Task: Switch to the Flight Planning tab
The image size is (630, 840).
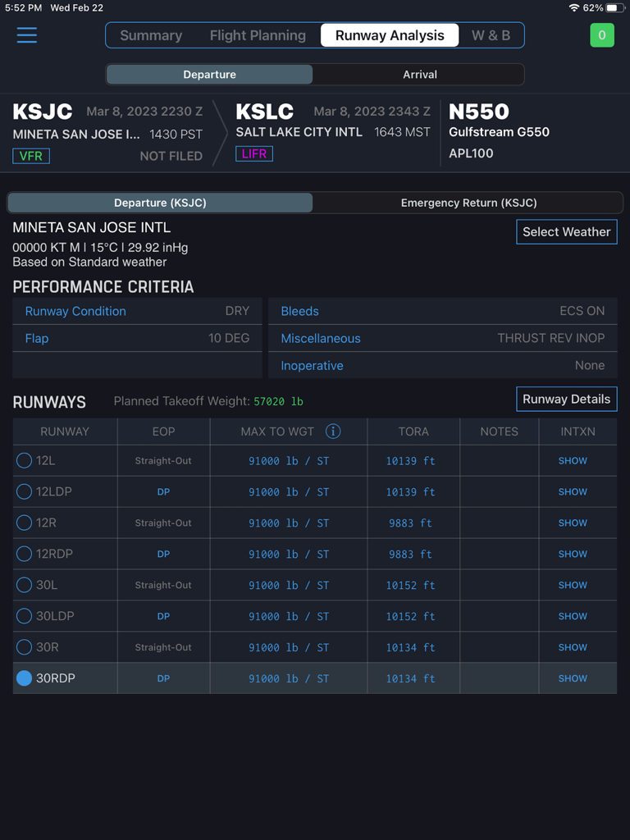Action: click(258, 35)
